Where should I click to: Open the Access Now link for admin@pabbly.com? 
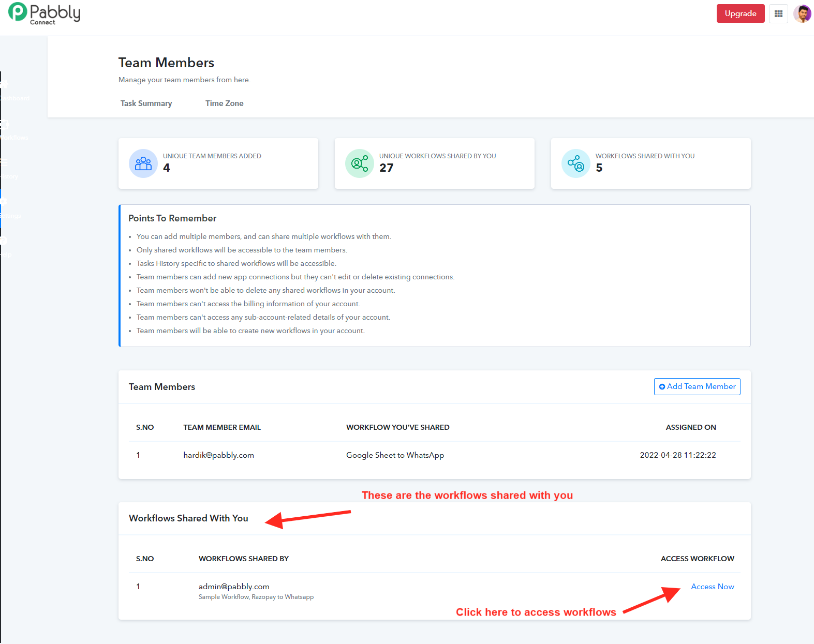713,587
